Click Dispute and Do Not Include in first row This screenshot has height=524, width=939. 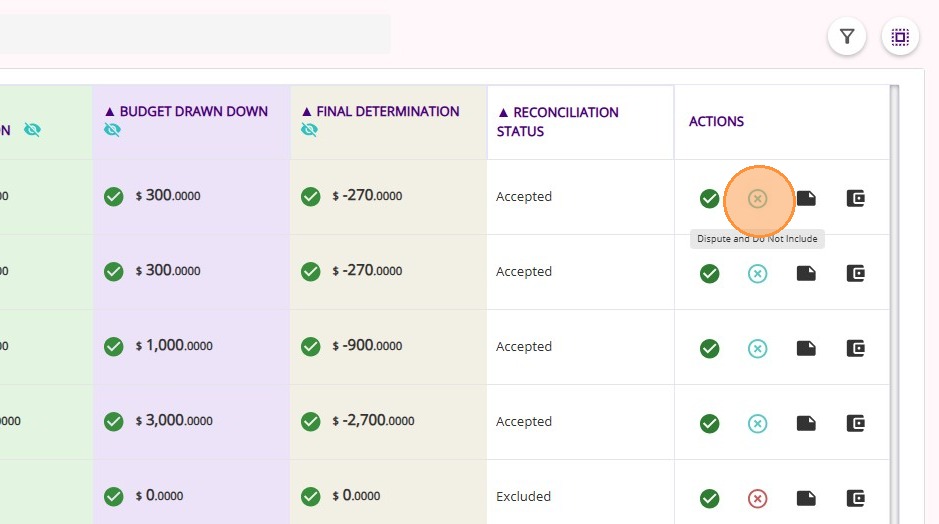click(x=757, y=198)
